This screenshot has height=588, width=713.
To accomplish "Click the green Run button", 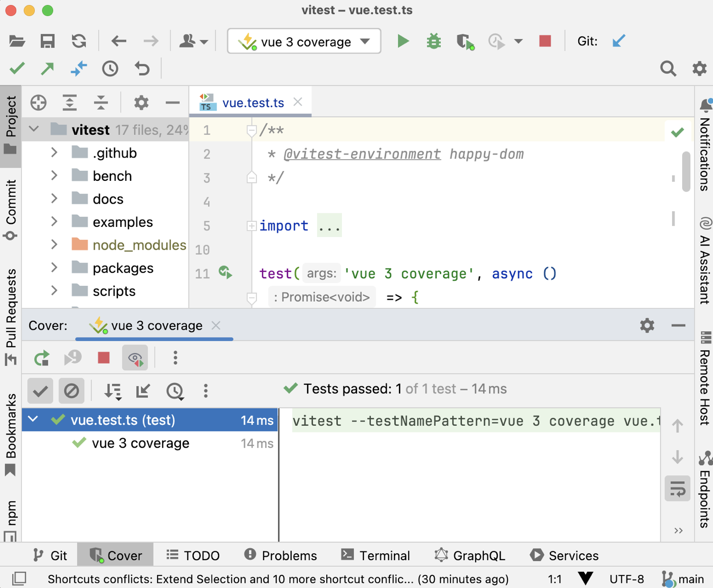I will [x=402, y=41].
